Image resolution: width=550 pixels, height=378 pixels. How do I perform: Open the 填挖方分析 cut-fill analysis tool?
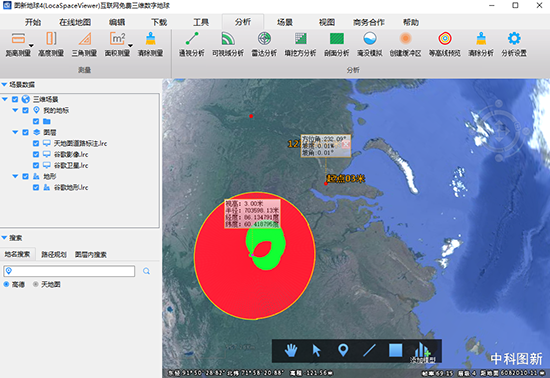tap(300, 45)
